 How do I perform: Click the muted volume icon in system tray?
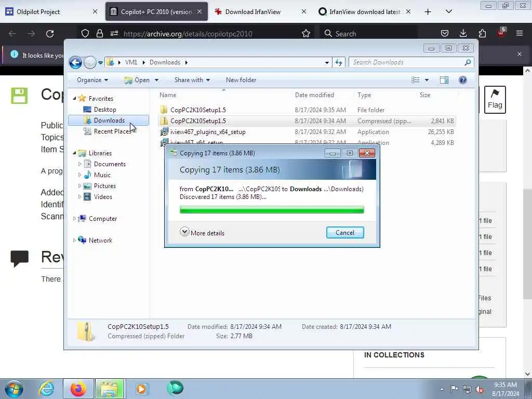(480, 390)
